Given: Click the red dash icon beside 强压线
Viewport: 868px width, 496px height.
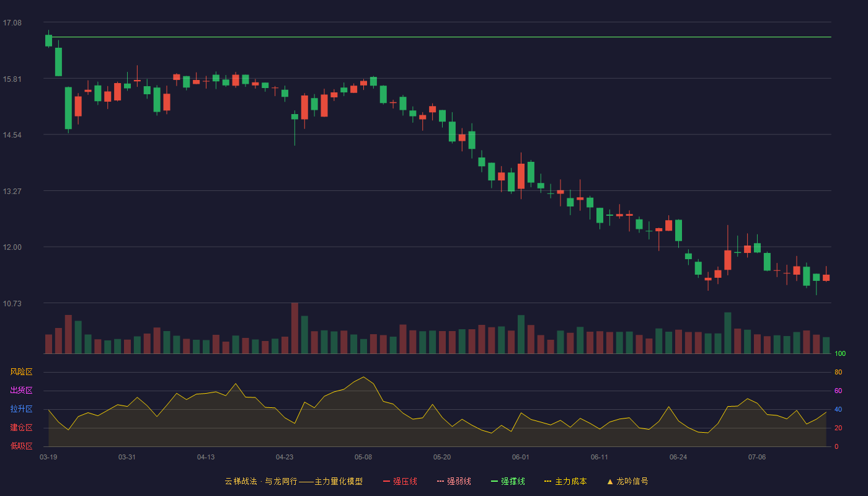Looking at the screenshot, I should [386, 481].
